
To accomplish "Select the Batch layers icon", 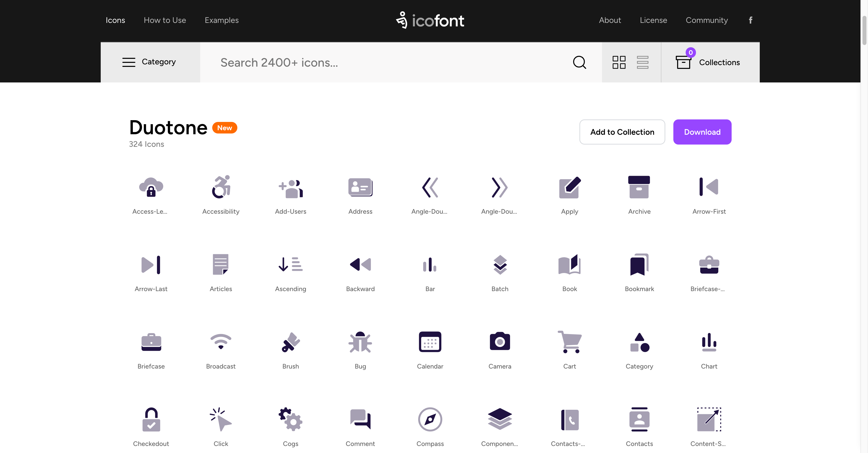I will pos(500,264).
